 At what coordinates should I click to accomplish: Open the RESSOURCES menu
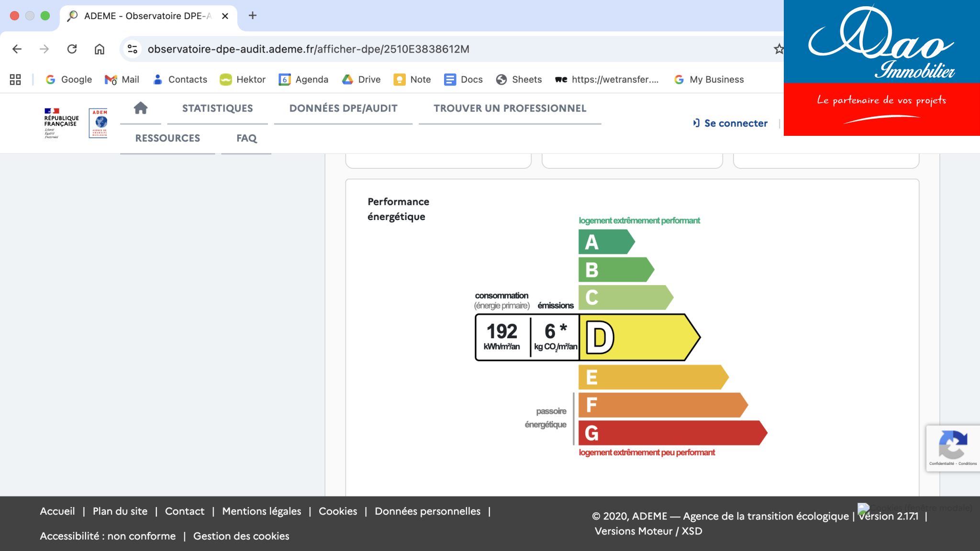click(167, 138)
